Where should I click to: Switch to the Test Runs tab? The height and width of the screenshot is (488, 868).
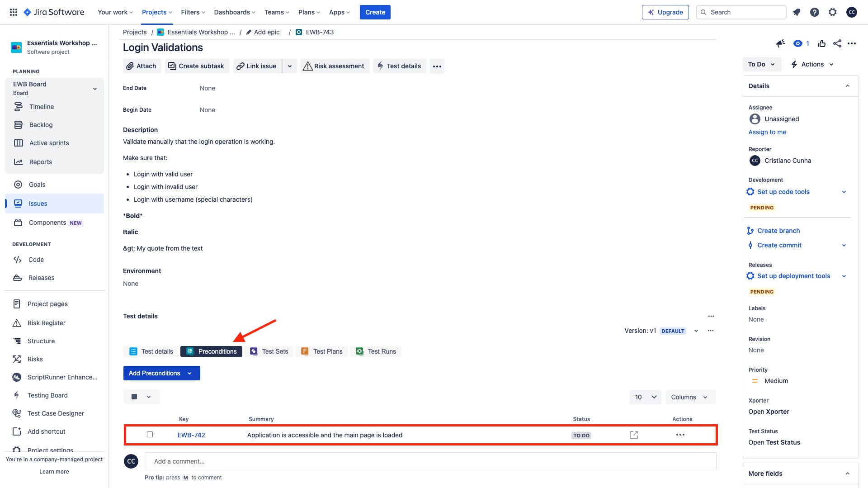click(x=376, y=351)
